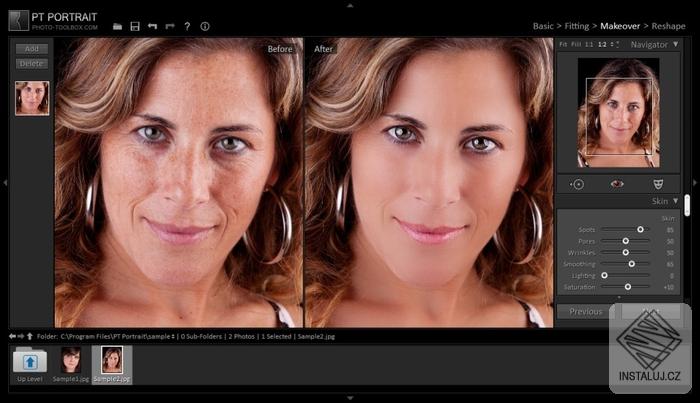Adjust the Spots slider handle

pyautogui.click(x=640, y=229)
